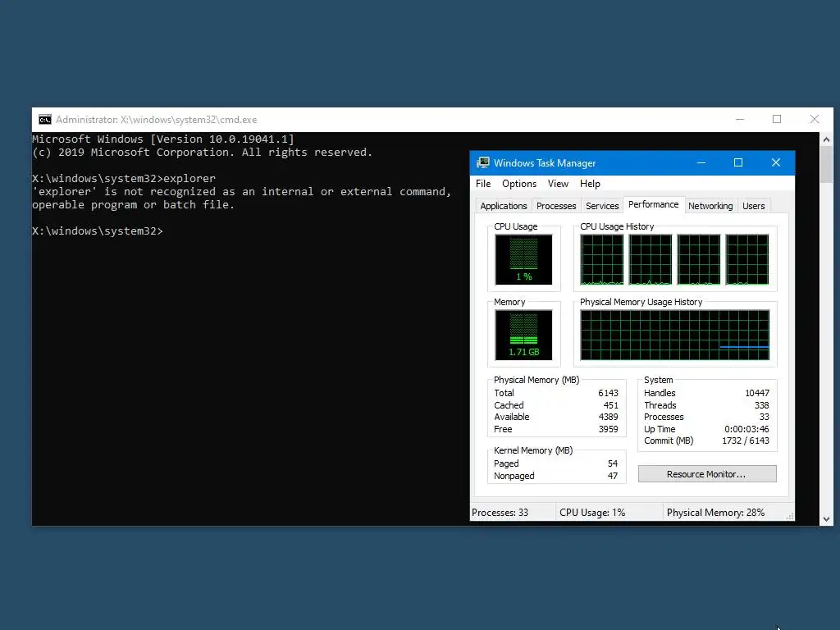Click the CPU Usage meter gauge
Image resolution: width=840 pixels, height=630 pixels.
click(523, 260)
